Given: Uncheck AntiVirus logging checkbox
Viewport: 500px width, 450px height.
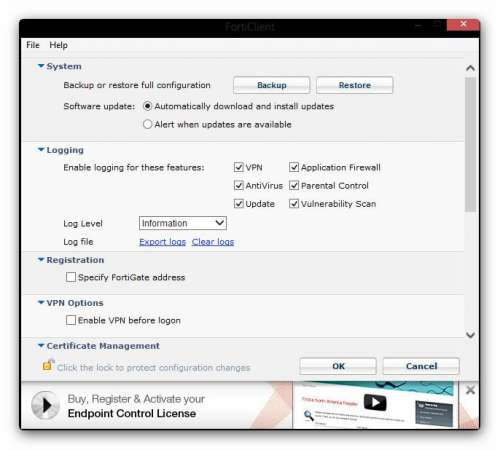Looking at the screenshot, I should (239, 185).
